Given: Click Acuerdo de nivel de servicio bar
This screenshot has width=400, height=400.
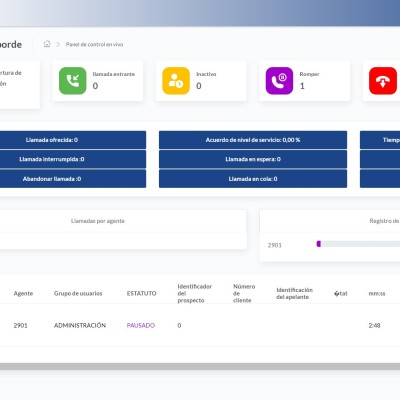Looking at the screenshot, I should (253, 140).
